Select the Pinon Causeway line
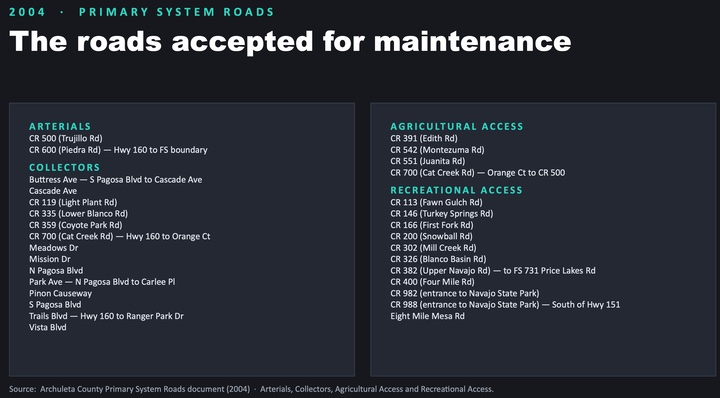 pos(60,293)
